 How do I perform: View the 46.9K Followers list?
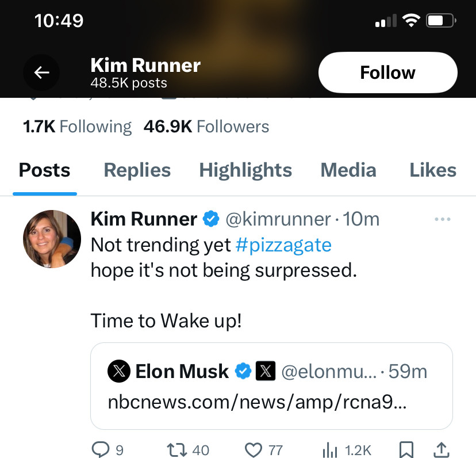[206, 127]
